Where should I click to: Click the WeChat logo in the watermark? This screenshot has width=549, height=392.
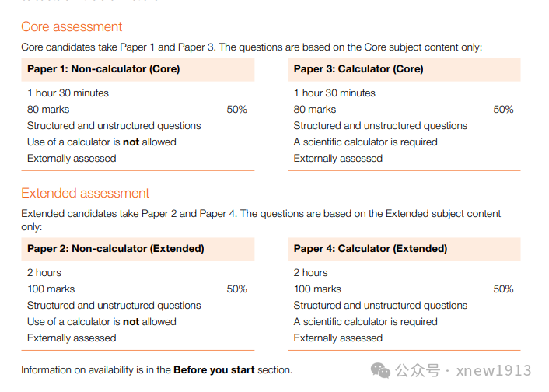point(381,370)
